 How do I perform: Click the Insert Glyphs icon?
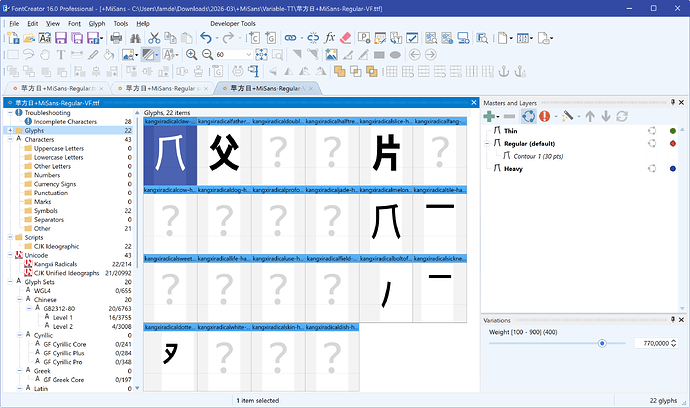point(271,38)
